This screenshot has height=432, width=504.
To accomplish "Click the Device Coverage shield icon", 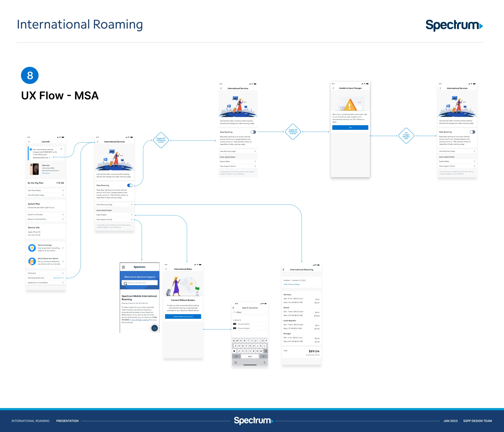I will 32,248.
